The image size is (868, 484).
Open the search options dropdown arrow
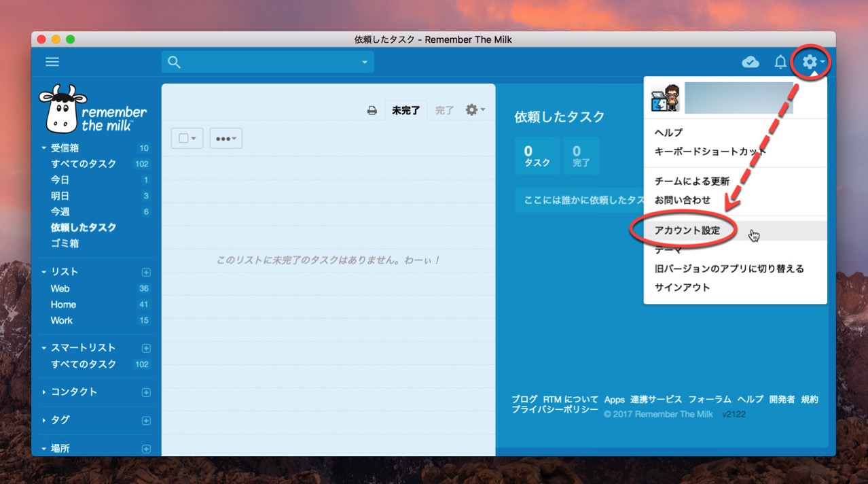tap(365, 63)
